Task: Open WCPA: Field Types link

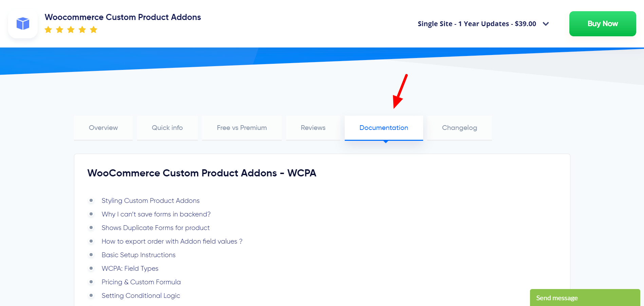Action: (130, 268)
